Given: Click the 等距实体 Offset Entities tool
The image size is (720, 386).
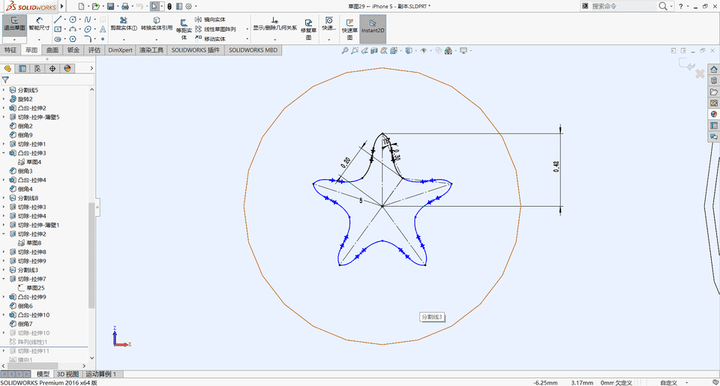Looking at the screenshot, I should (x=184, y=29).
